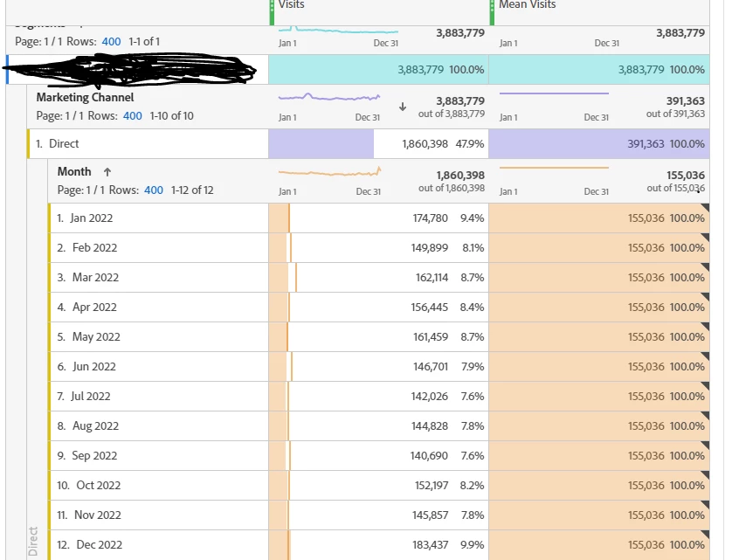732x560 pixels.
Task: Click the purple Visits sparkline in Marketing Channel header
Action: coord(329,97)
